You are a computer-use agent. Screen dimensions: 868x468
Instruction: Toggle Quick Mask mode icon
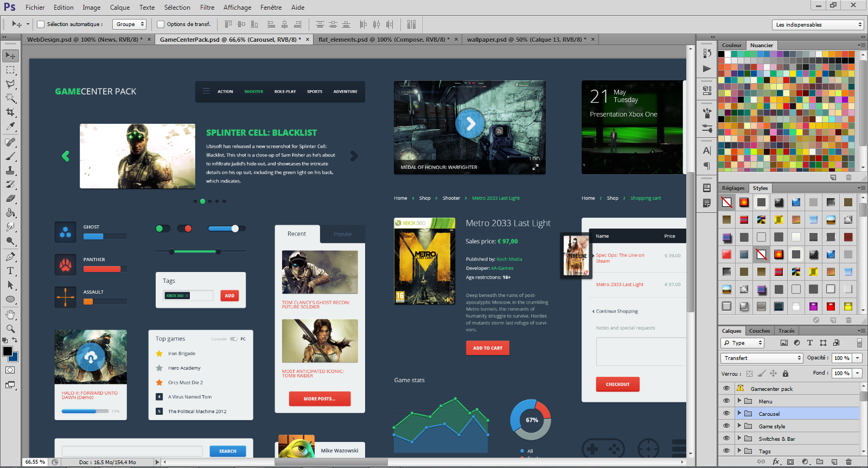[10, 370]
